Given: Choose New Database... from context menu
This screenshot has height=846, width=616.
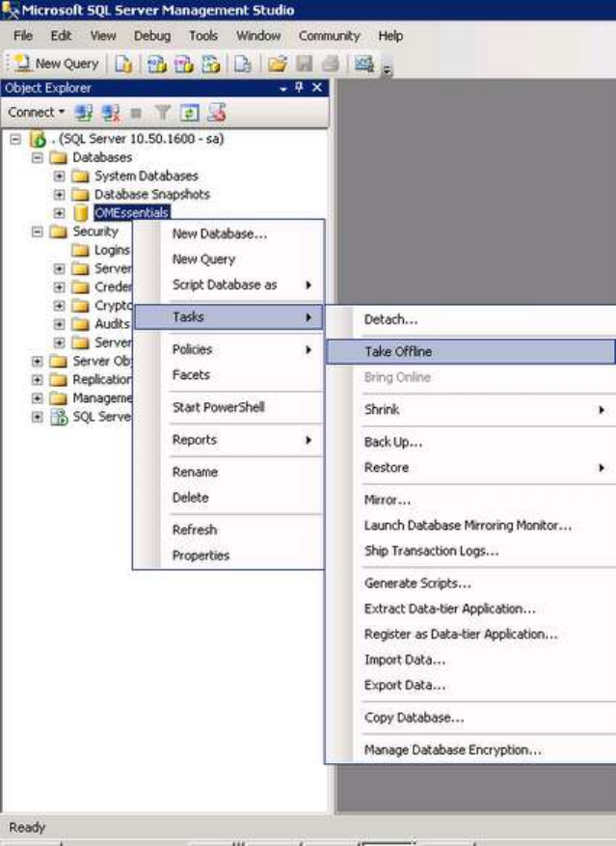Looking at the screenshot, I should [x=228, y=234].
